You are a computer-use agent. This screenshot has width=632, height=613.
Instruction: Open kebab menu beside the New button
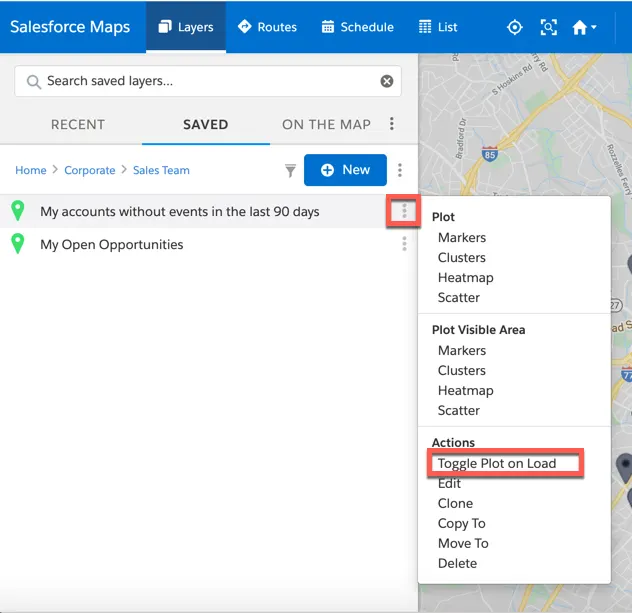pyautogui.click(x=400, y=170)
